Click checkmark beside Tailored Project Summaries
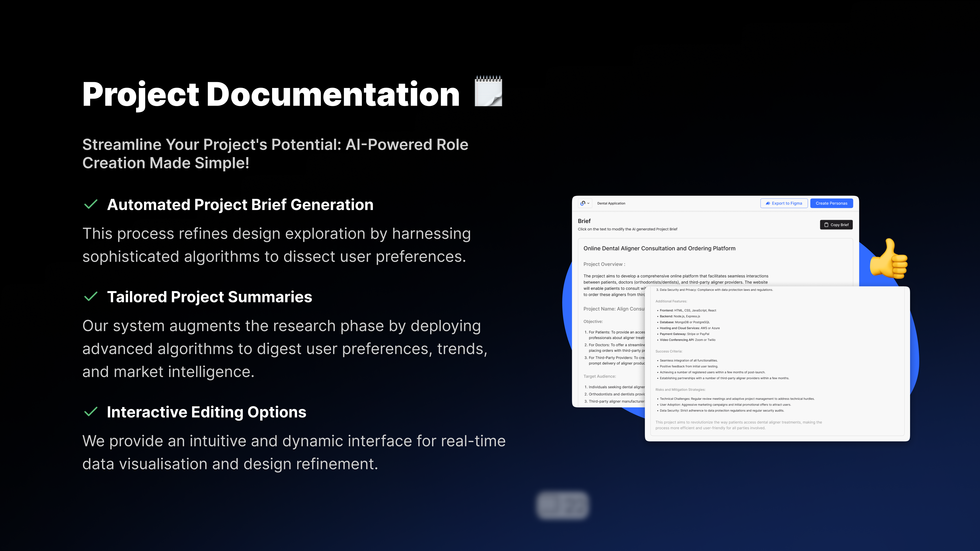 91,297
